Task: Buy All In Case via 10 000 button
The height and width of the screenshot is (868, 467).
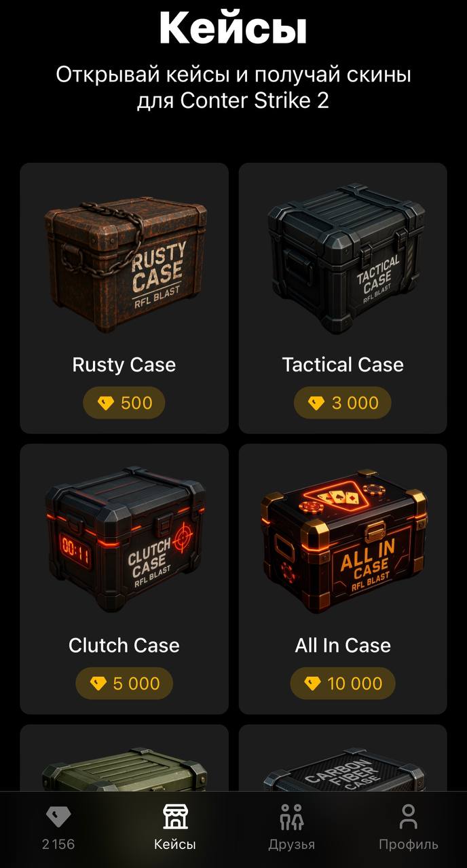Action: pyautogui.click(x=343, y=684)
